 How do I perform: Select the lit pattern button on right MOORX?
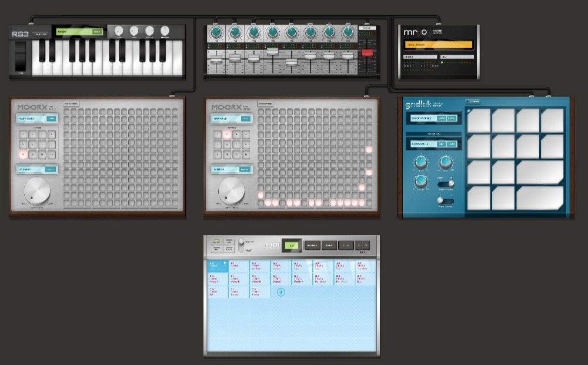click(x=227, y=135)
